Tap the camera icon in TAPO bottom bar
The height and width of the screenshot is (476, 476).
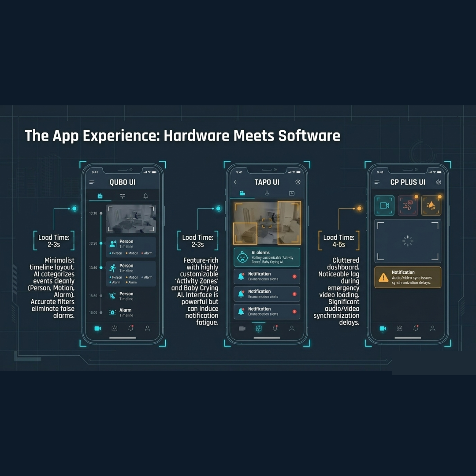(x=242, y=328)
